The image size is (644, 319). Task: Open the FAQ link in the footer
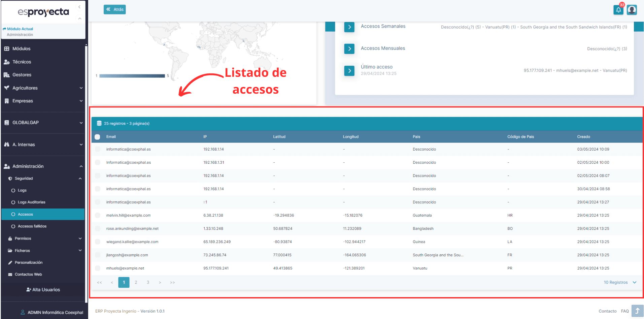(625, 311)
